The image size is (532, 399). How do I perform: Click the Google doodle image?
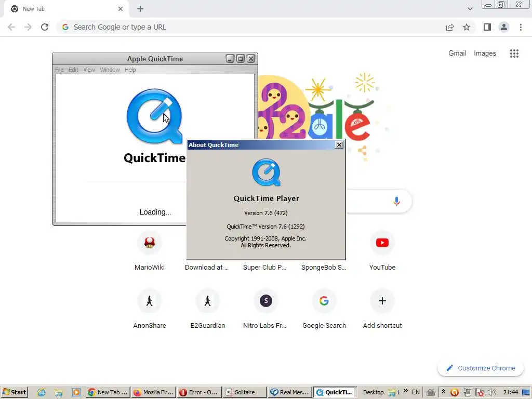coord(319,107)
